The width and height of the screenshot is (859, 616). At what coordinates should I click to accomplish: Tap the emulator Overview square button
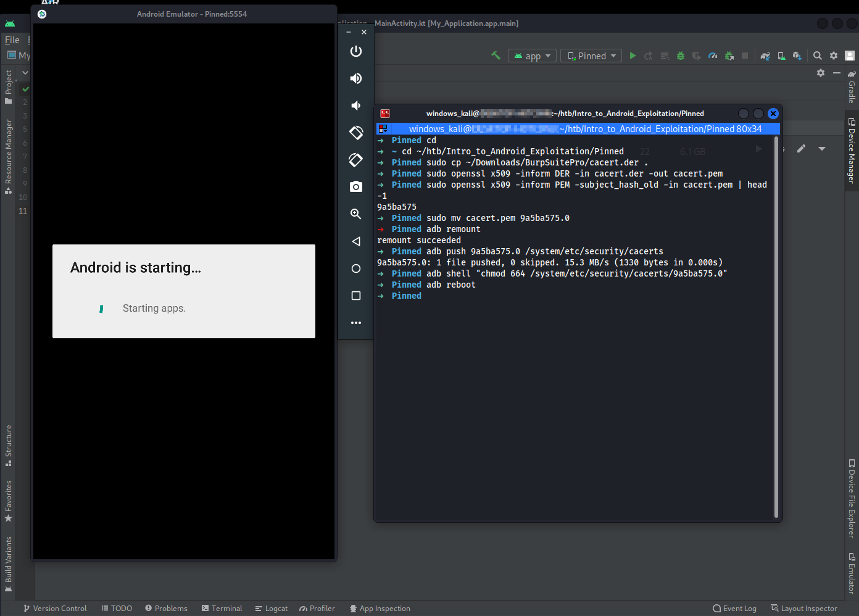point(356,296)
